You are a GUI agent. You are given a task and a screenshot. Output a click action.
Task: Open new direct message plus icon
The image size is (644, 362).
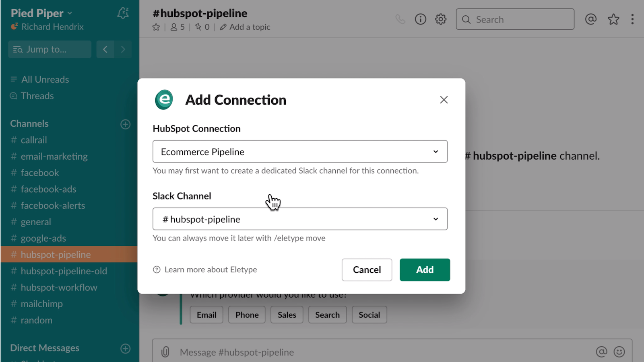(x=125, y=348)
